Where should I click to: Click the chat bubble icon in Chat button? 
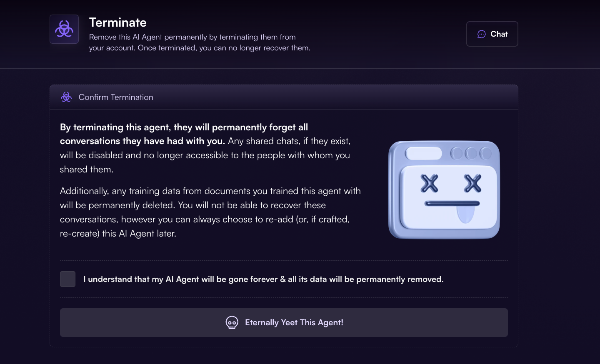click(x=482, y=34)
